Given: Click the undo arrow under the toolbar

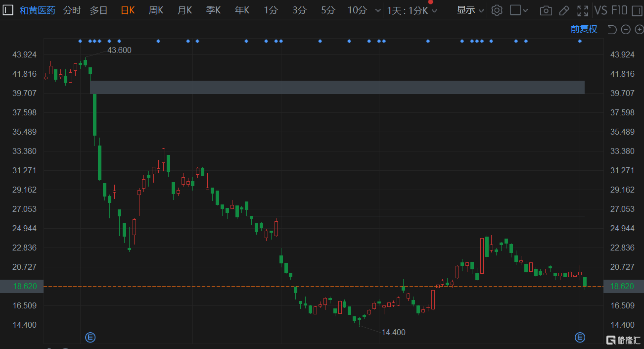Looking at the screenshot, I should [612, 30].
